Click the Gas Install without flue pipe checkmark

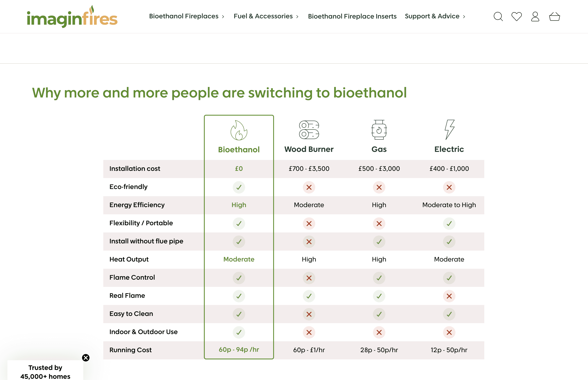pyautogui.click(x=379, y=242)
